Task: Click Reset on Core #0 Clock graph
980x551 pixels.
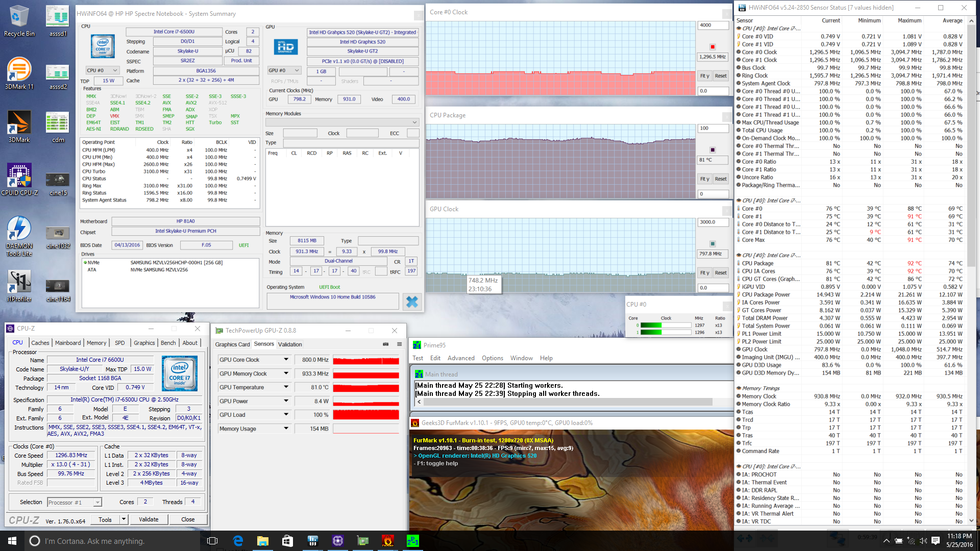Action: [720, 76]
